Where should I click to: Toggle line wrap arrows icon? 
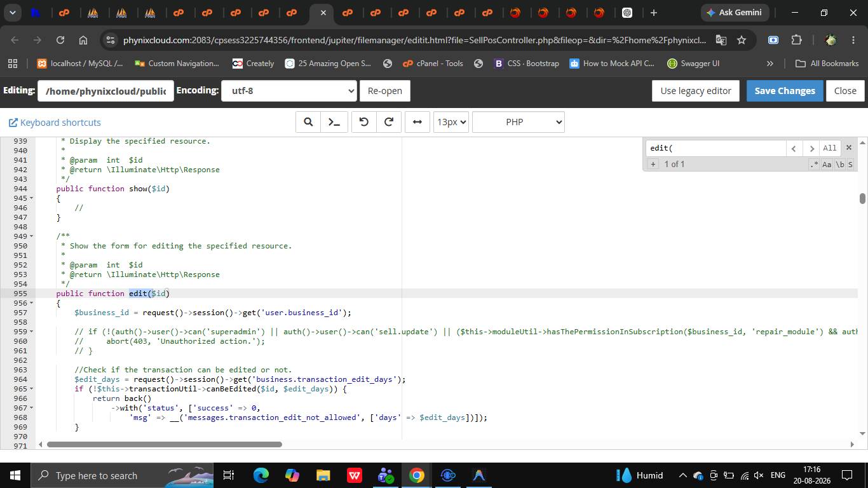(x=417, y=122)
